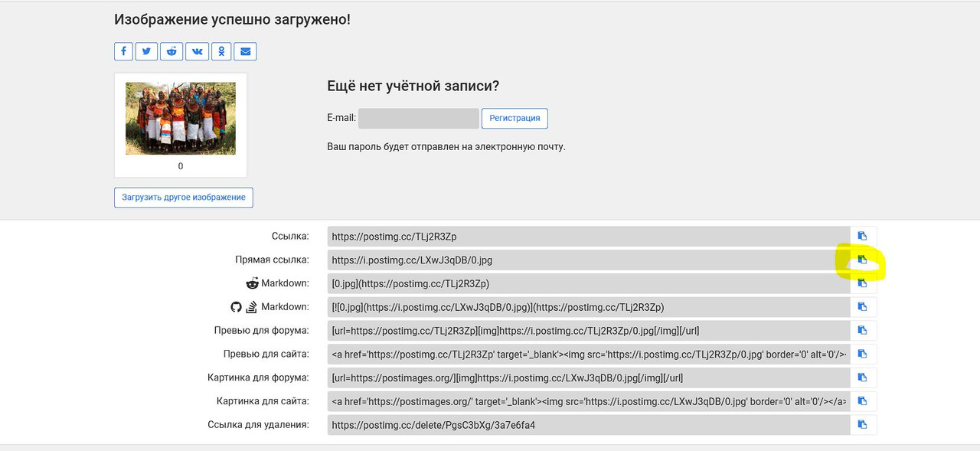Share the image on VK
Screen dimensions: 980x451
198,51
